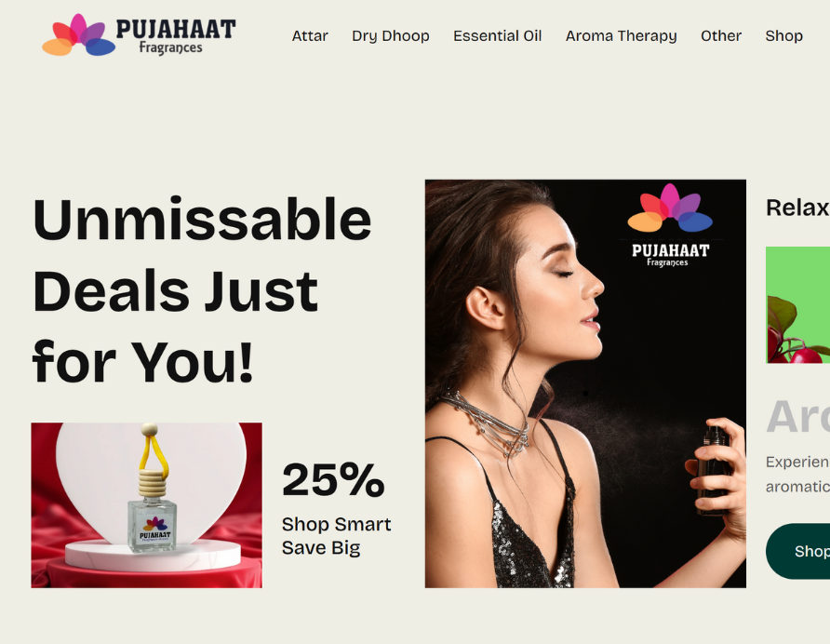The height and width of the screenshot is (644, 830).
Task: Select Essential Oil in the navigation
Action: click(x=497, y=36)
